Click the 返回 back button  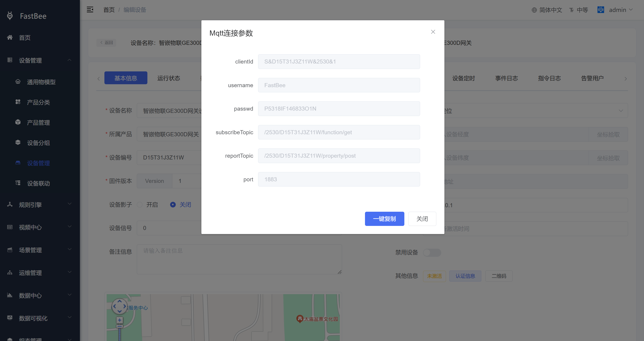point(106,43)
